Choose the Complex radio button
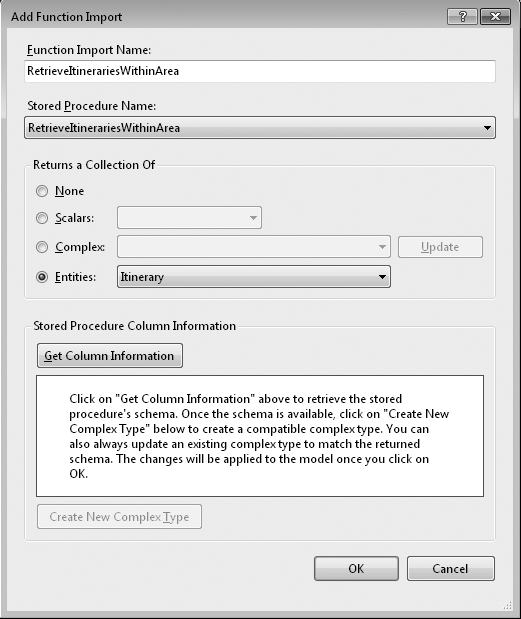This screenshot has width=521, height=619. point(42,247)
